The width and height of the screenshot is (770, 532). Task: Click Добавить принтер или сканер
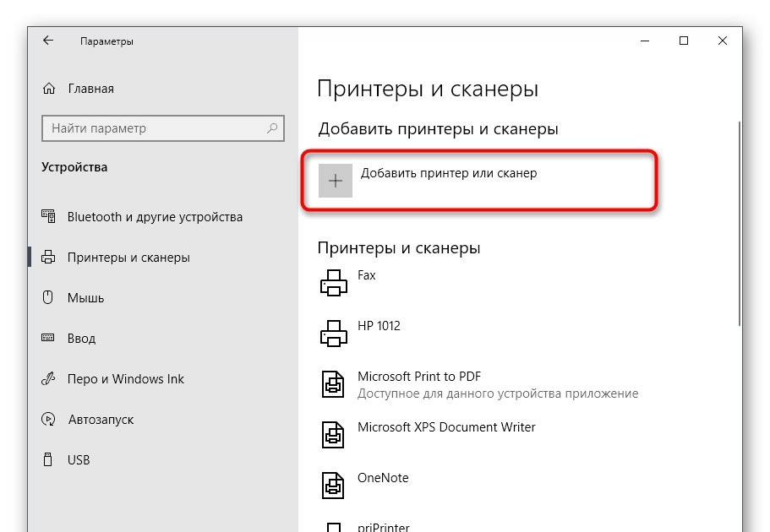pyautogui.click(x=449, y=173)
